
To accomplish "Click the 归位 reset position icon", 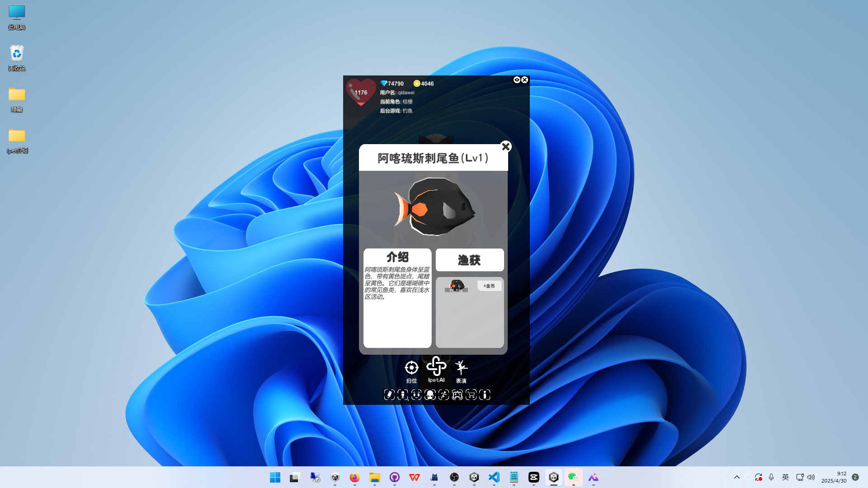I will coord(411,368).
